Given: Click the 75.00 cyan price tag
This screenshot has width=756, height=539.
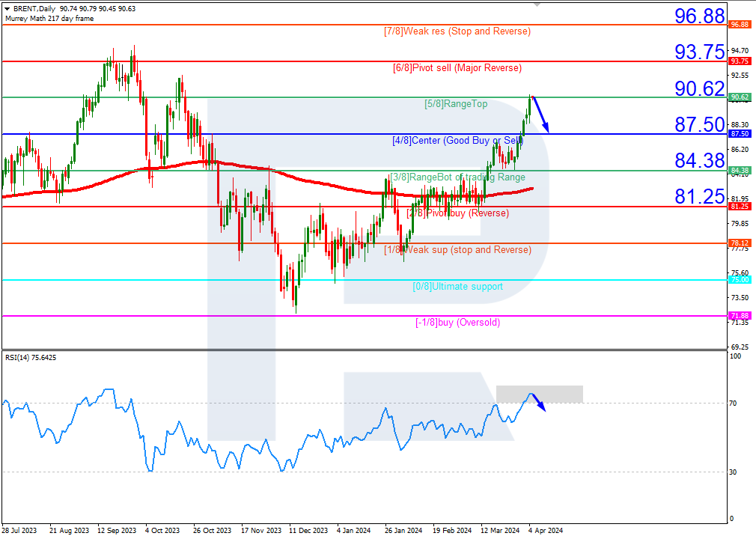Looking at the screenshot, I should pyautogui.click(x=740, y=280).
